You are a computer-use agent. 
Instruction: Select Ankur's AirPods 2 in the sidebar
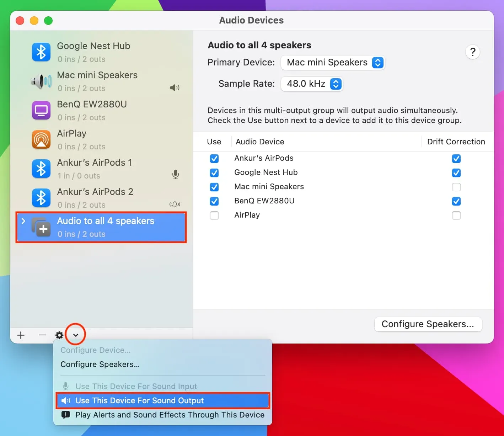pos(101,198)
